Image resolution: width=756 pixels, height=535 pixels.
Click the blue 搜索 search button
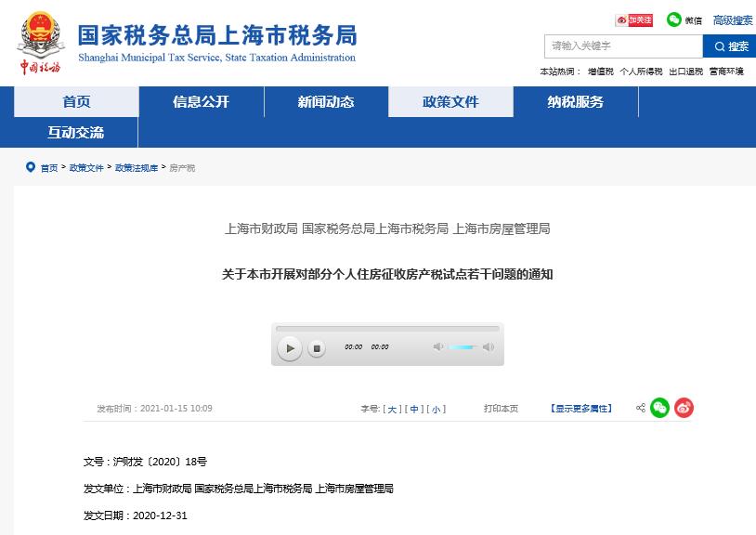click(729, 46)
